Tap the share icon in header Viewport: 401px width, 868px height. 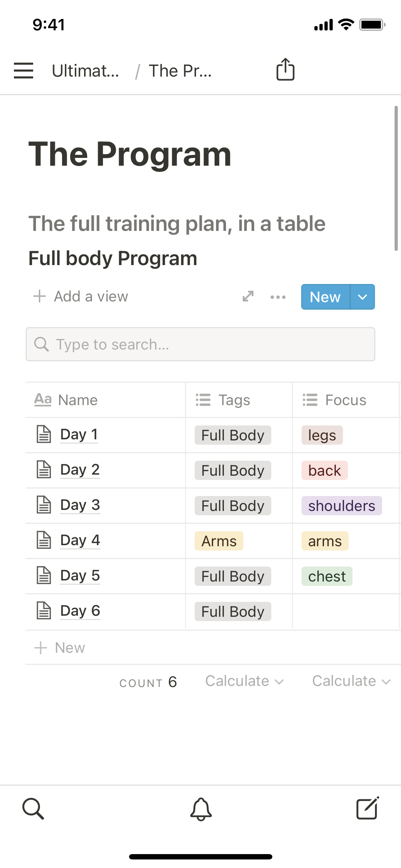[286, 69]
